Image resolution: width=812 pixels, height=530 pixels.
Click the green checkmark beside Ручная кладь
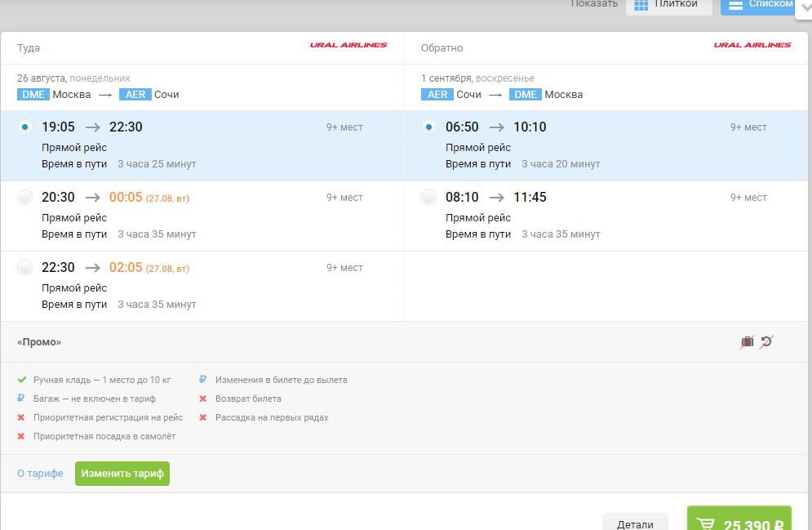click(x=22, y=381)
